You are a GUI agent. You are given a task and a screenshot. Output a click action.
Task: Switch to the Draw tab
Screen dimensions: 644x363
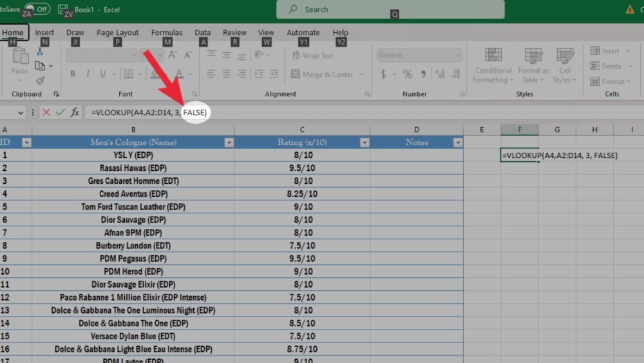(x=75, y=32)
